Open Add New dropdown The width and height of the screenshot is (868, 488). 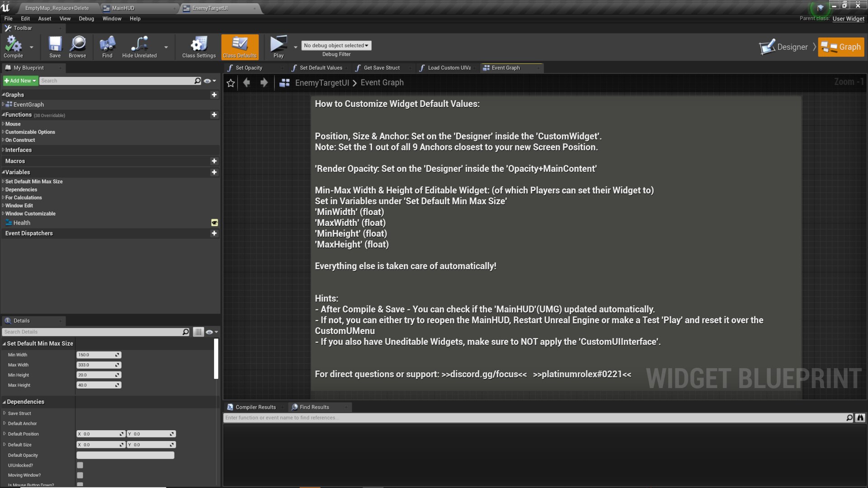(x=20, y=81)
